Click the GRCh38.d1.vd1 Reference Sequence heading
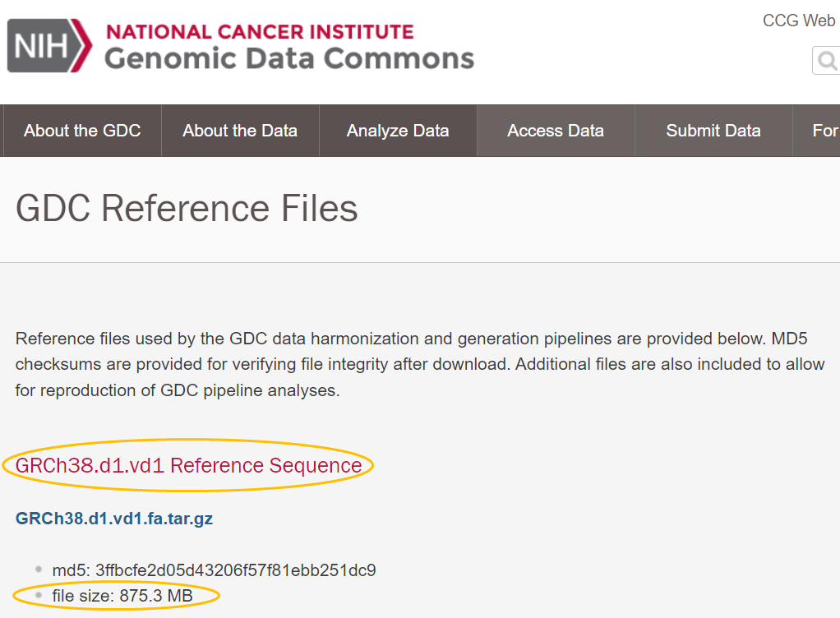The width and height of the screenshot is (840, 618). (x=188, y=465)
